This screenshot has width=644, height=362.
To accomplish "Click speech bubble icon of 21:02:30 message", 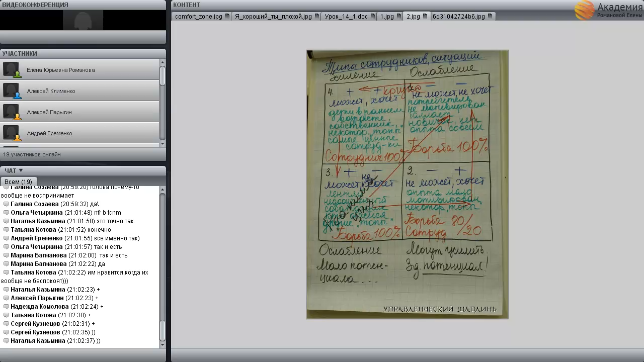I will pos(7,315).
